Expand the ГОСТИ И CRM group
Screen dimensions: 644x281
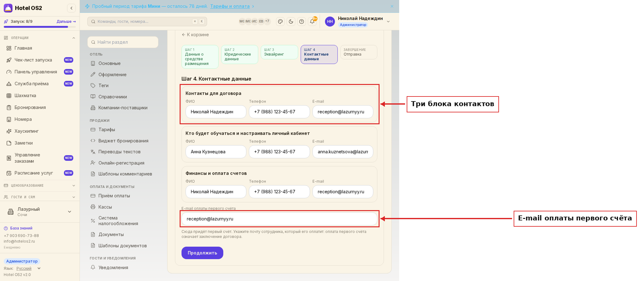pyautogui.click(x=40, y=197)
